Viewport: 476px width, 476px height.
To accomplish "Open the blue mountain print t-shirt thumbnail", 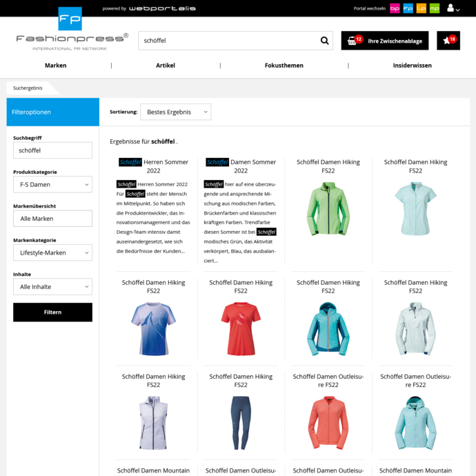I will pyautogui.click(x=153, y=329).
